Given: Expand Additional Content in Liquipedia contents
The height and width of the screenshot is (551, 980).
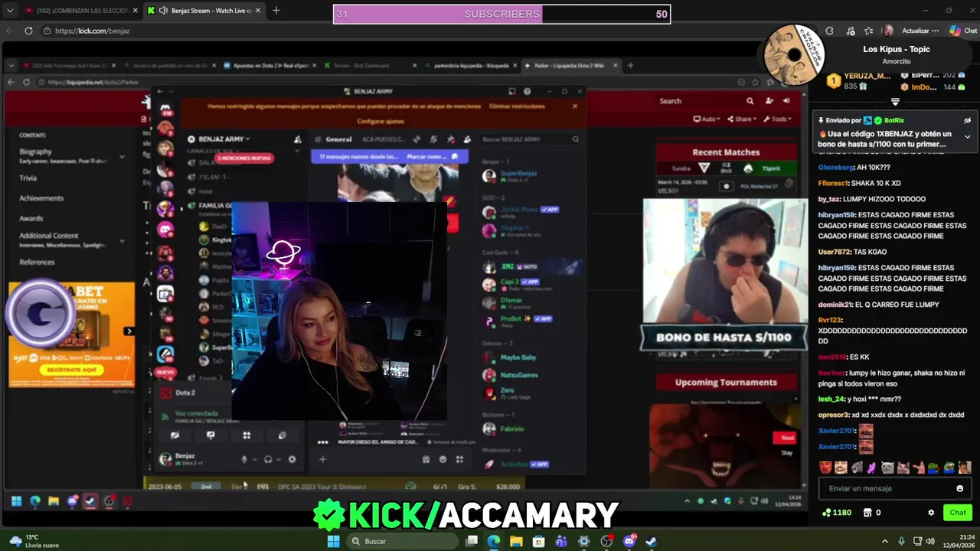Looking at the screenshot, I should [x=122, y=241].
